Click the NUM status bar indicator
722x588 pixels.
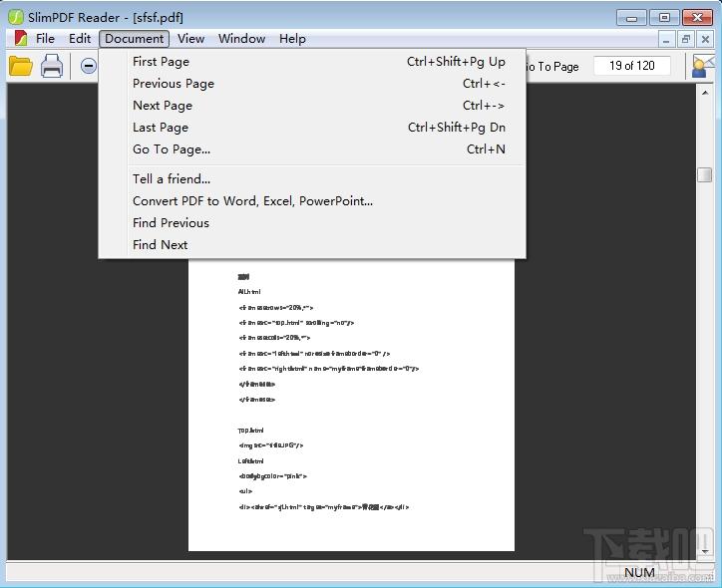(x=639, y=572)
